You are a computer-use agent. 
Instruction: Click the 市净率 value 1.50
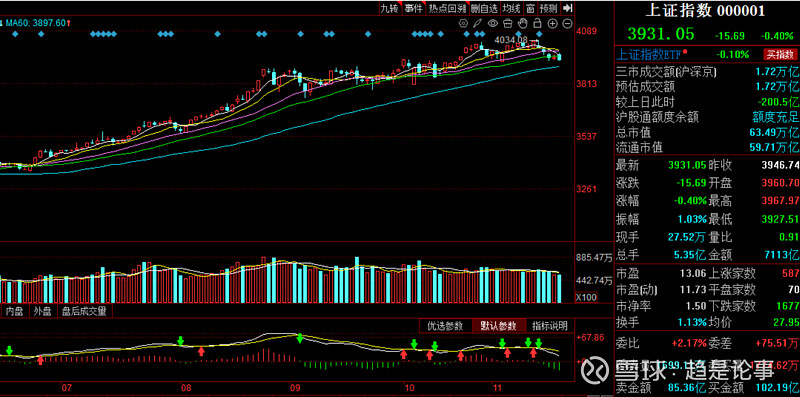point(695,306)
